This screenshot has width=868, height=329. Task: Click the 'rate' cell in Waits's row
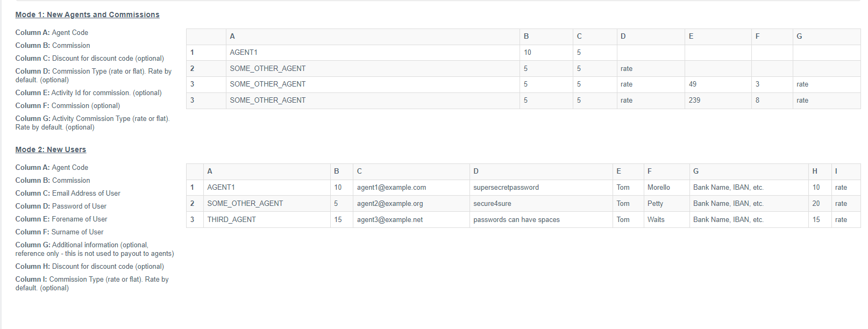pyautogui.click(x=846, y=220)
